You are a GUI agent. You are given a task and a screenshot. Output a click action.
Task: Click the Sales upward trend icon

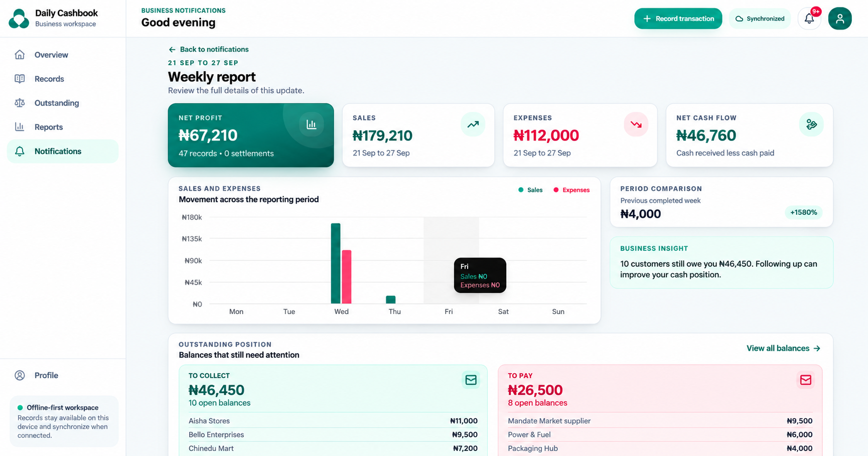tap(473, 124)
